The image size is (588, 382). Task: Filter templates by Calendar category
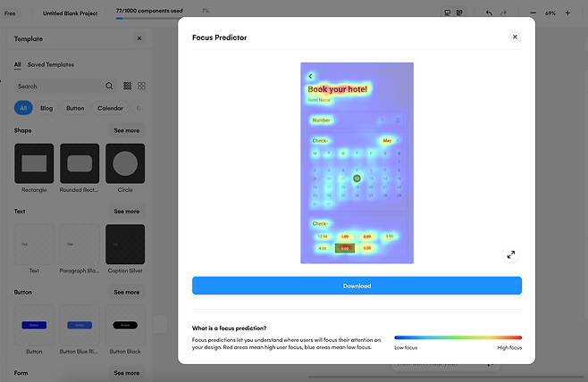(110, 108)
